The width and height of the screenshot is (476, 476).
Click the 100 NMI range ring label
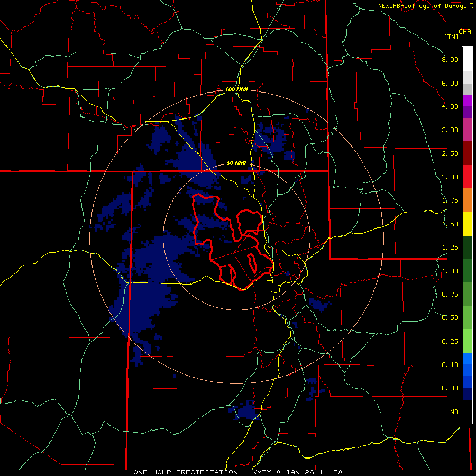coord(236,89)
